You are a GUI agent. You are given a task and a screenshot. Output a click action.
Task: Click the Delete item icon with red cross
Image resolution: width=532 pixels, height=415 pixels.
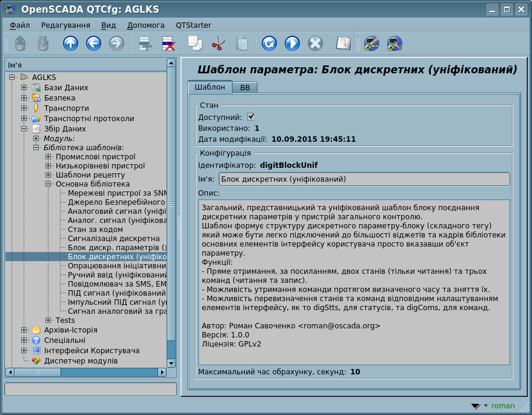[168, 44]
